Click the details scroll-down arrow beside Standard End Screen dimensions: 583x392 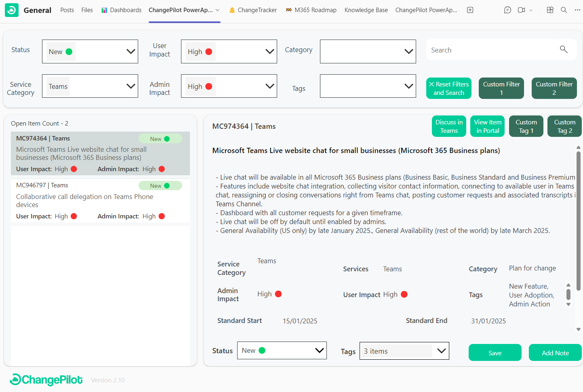coord(579,329)
